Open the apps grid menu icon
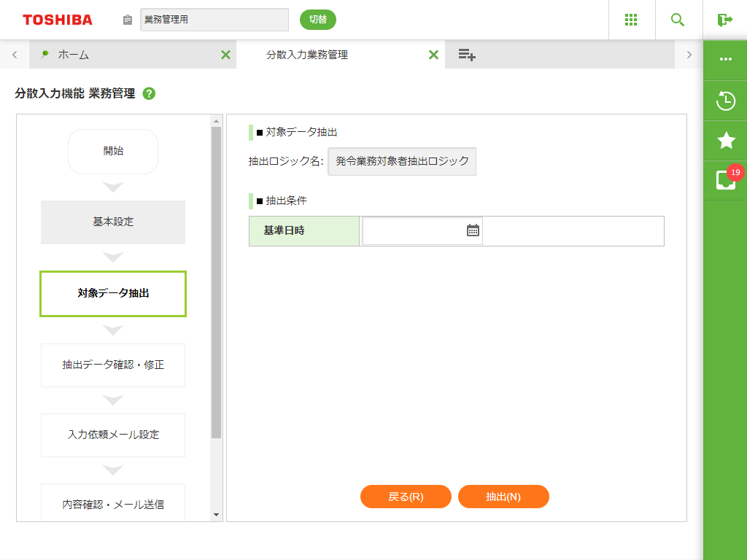747x560 pixels. coord(632,20)
